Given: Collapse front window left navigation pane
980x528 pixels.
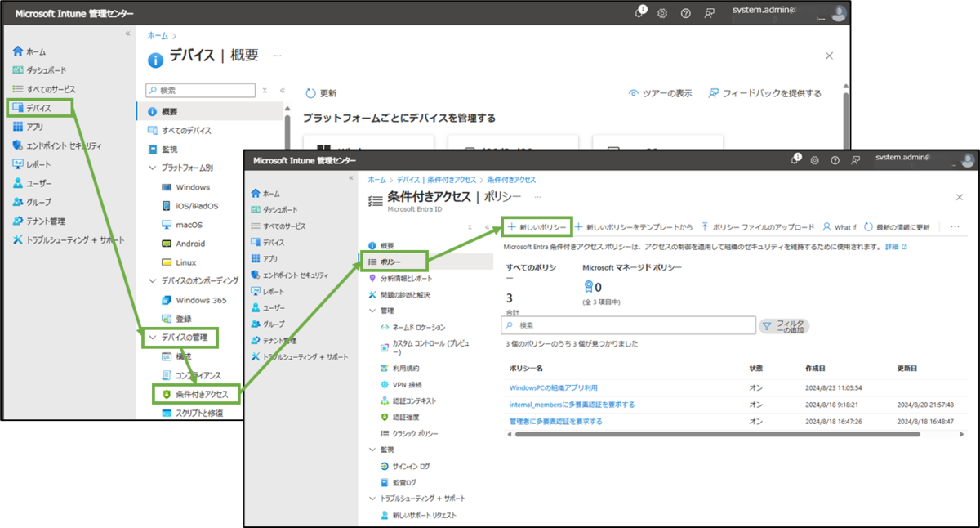Looking at the screenshot, I should [x=350, y=177].
